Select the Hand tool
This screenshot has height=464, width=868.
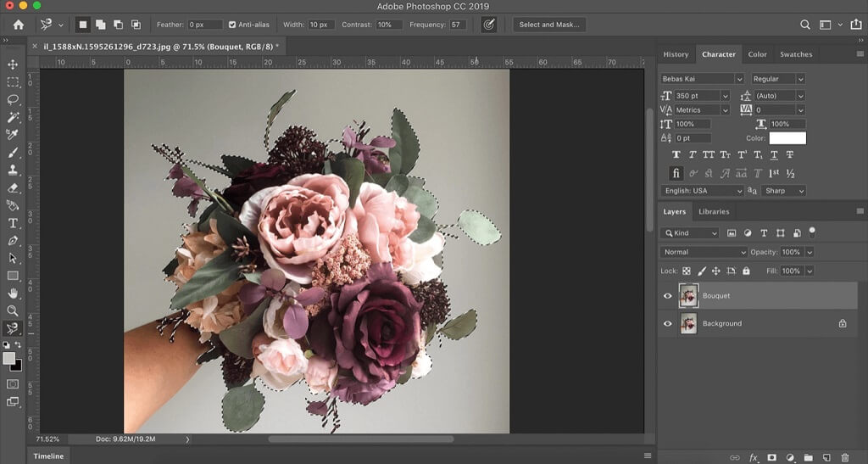point(13,293)
